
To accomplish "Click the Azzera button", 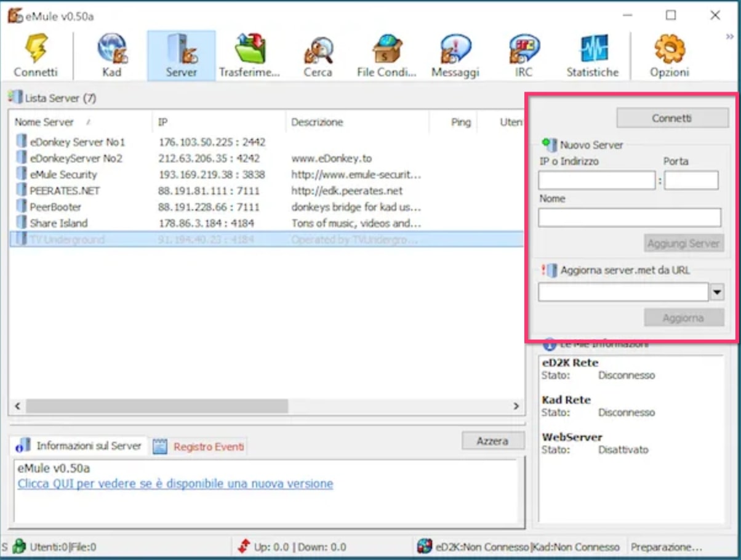I will point(492,441).
